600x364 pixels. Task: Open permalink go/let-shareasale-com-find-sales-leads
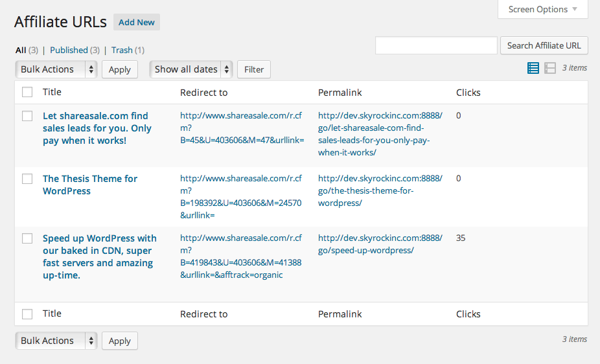[380, 134]
